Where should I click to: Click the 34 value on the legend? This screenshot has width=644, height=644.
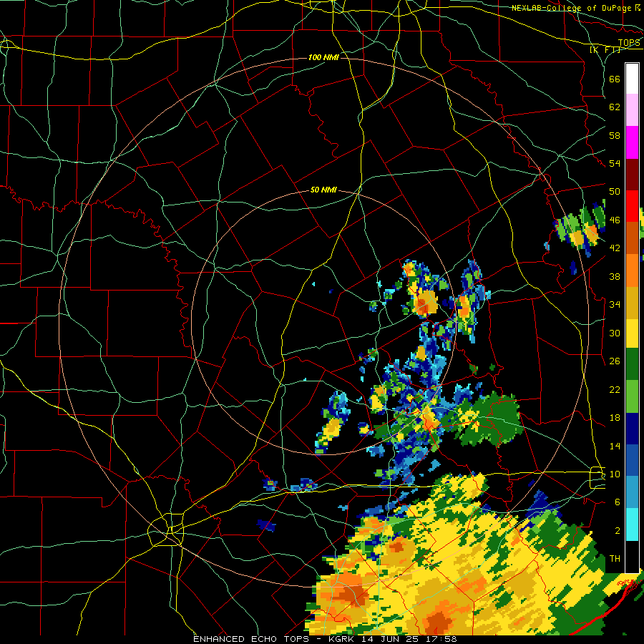point(615,304)
